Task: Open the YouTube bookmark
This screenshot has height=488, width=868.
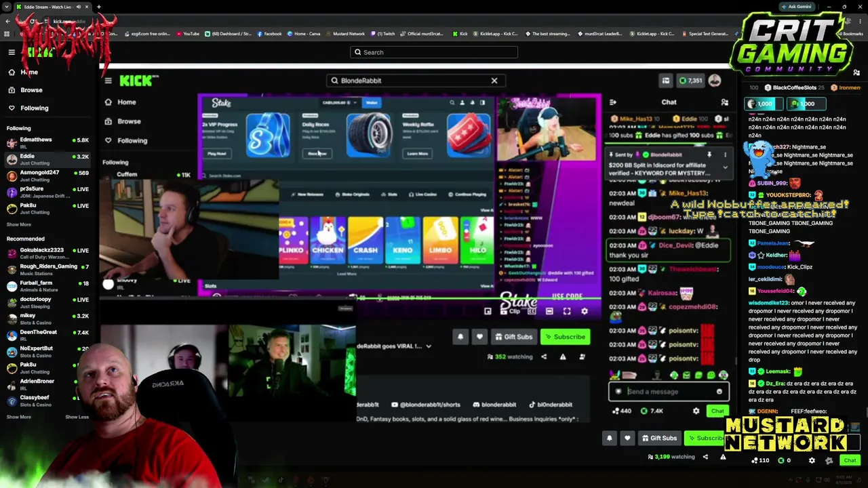Action: (x=188, y=33)
